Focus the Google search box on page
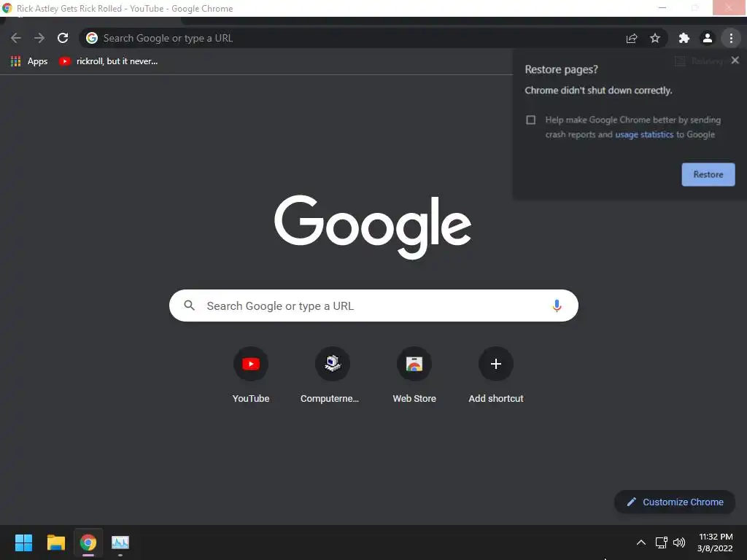The height and width of the screenshot is (560, 747). tap(373, 306)
